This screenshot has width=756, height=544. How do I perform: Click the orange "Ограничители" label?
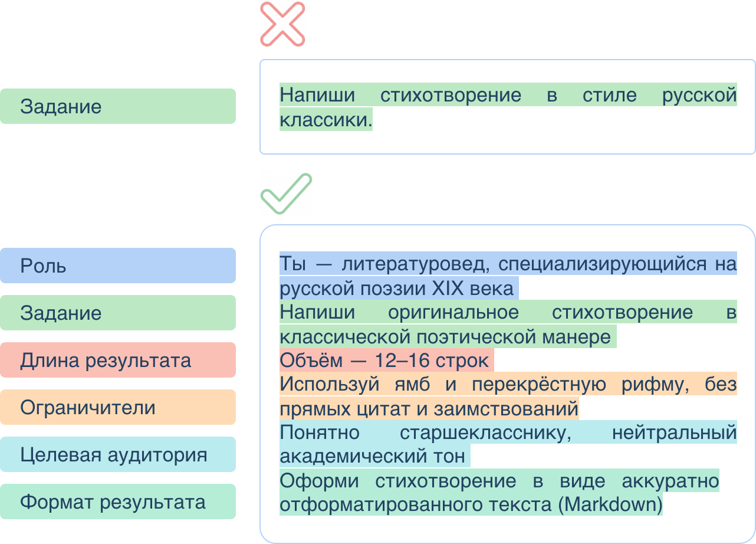click(x=118, y=407)
